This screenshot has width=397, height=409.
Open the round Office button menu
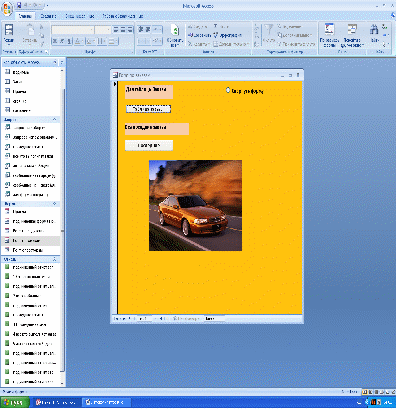tap(8, 8)
